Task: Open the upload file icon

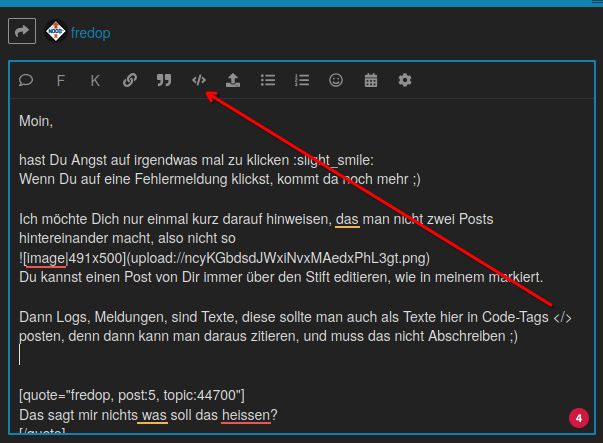Action: point(233,80)
